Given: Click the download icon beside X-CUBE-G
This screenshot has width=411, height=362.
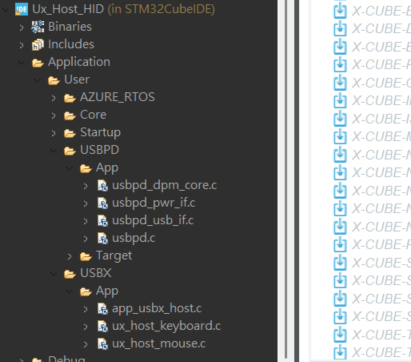Looking at the screenshot, I should tap(340, 83).
